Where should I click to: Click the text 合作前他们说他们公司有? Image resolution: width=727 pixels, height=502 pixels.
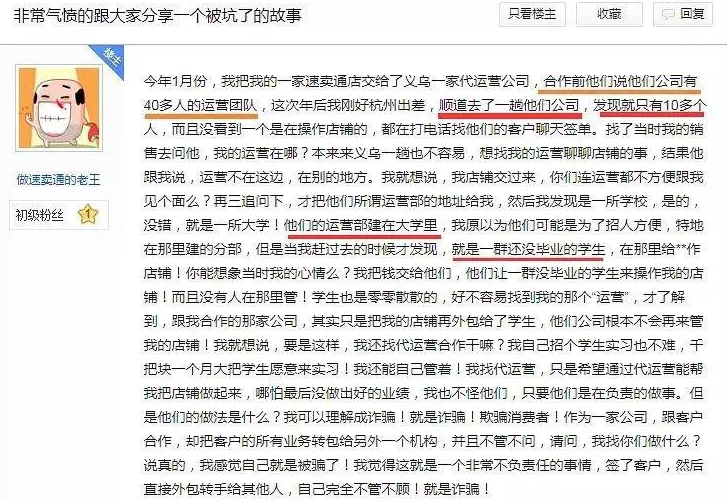tap(620, 81)
